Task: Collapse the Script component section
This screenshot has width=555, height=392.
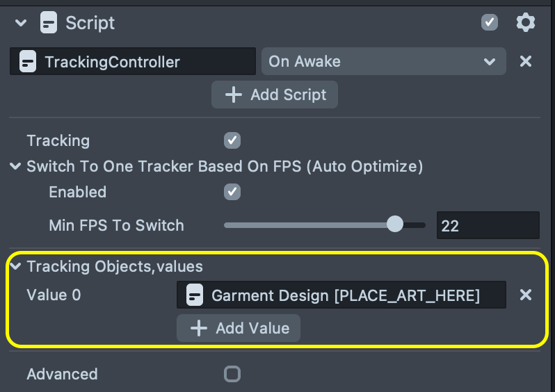Action: click(21, 23)
